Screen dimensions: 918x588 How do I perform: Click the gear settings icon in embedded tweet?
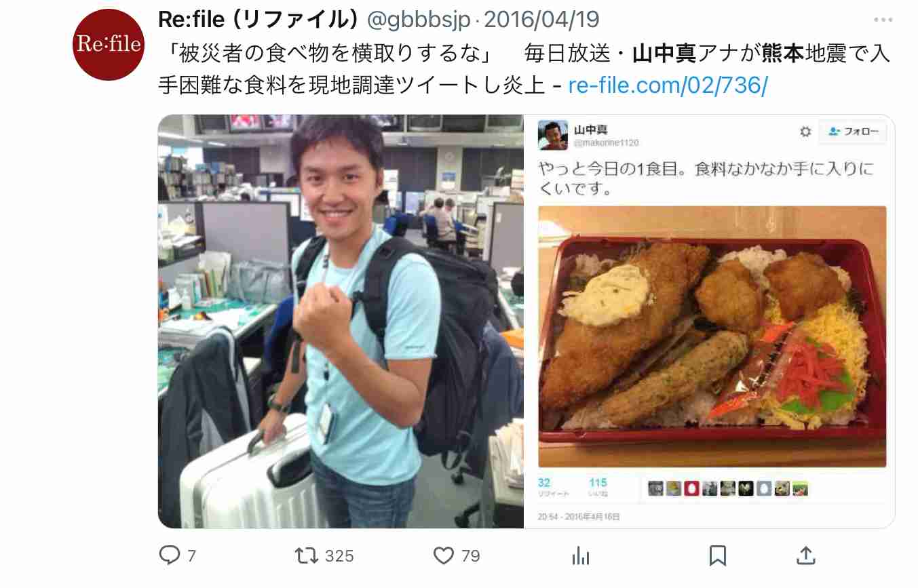[805, 132]
